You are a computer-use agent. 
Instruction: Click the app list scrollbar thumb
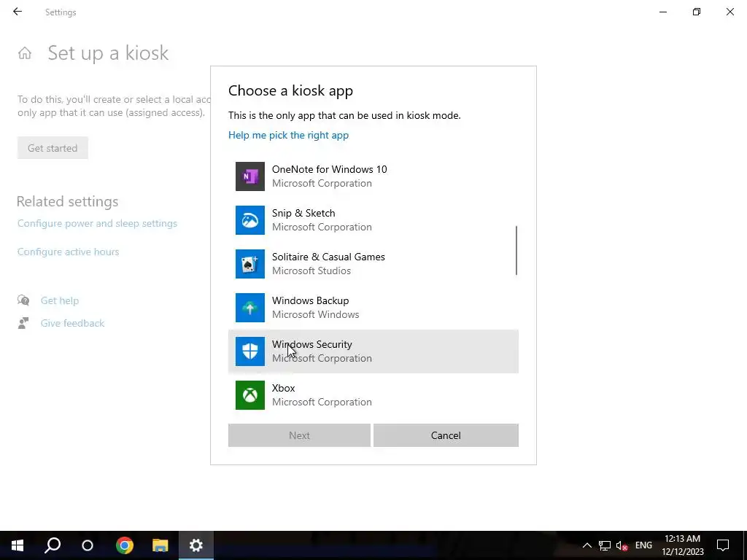pyautogui.click(x=516, y=251)
